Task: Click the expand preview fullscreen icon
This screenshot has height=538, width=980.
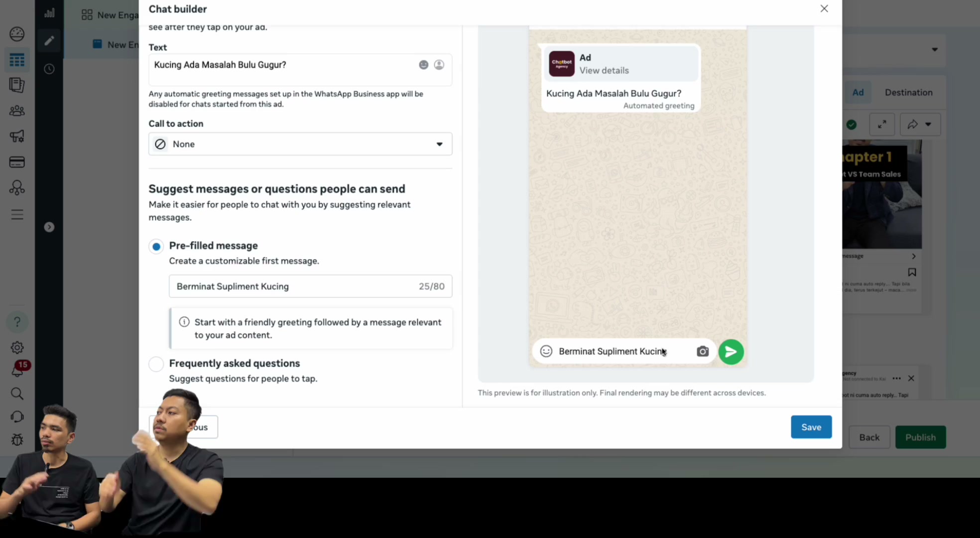Action: [882, 125]
